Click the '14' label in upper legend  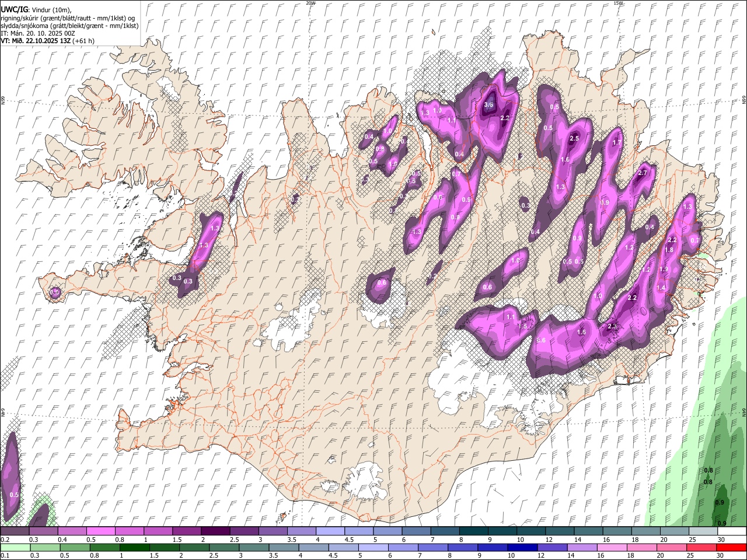pyautogui.click(x=578, y=540)
